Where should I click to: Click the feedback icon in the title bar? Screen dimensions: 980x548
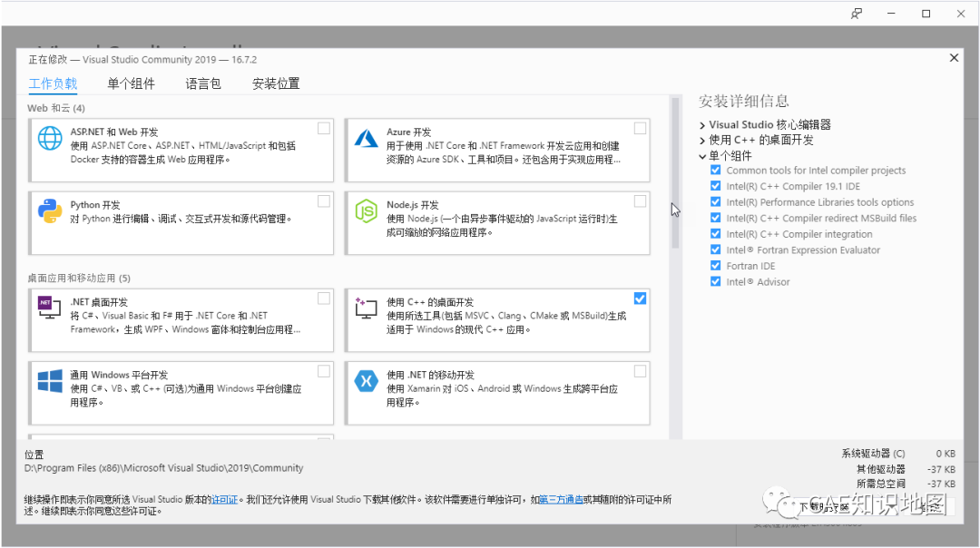(857, 14)
